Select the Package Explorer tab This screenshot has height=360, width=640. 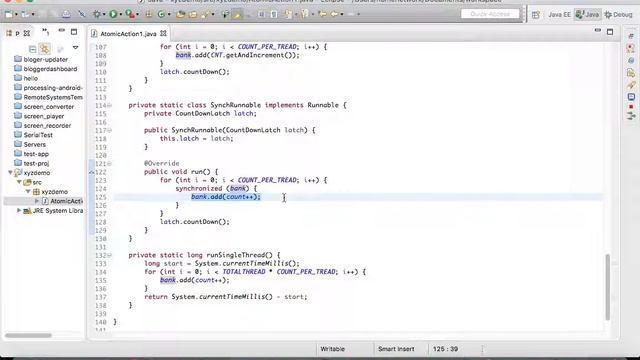pos(16,33)
